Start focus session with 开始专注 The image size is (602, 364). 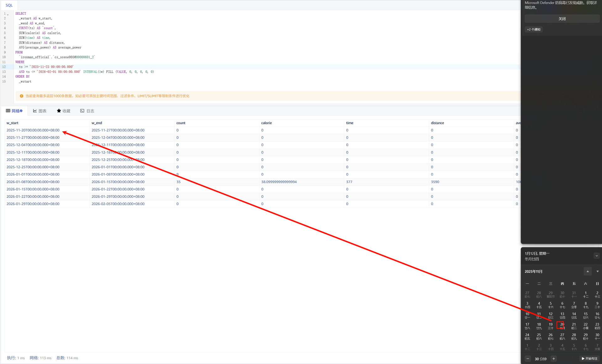coord(589,359)
